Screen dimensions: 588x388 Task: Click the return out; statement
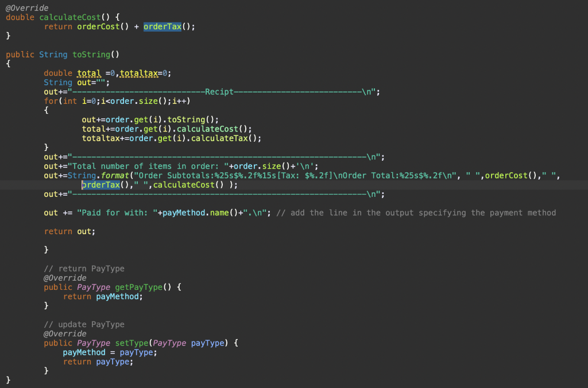click(x=69, y=231)
